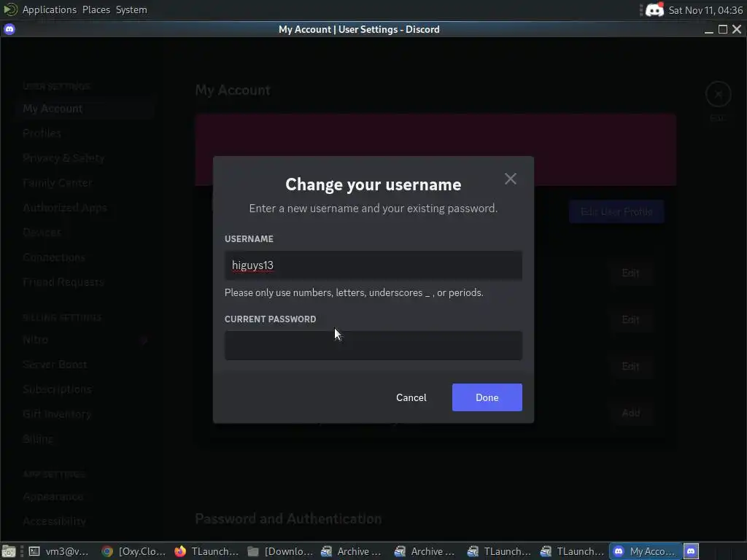
Task: Click the Edit User Profile button
Action: [616, 211]
